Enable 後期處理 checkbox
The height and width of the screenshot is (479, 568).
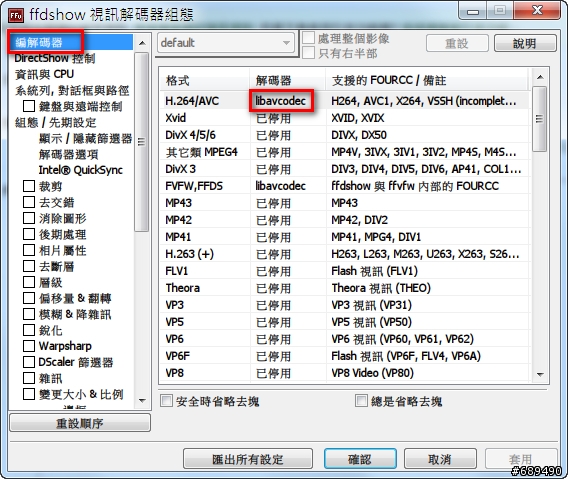pos(29,234)
